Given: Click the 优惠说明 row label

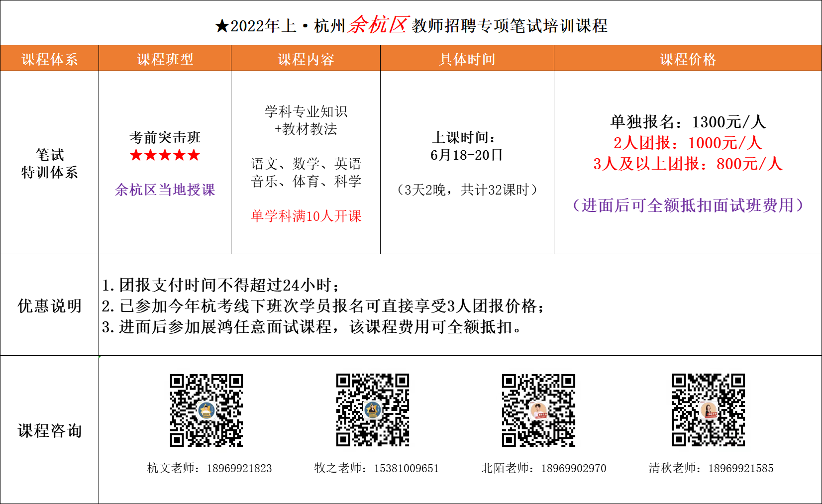Looking at the screenshot, I should pyautogui.click(x=50, y=305).
